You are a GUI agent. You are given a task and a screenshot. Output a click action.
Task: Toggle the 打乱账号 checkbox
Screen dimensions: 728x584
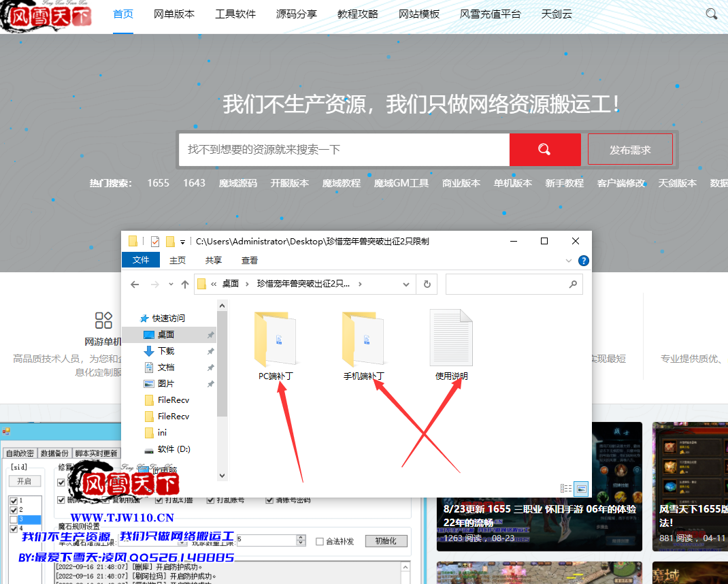coord(210,500)
